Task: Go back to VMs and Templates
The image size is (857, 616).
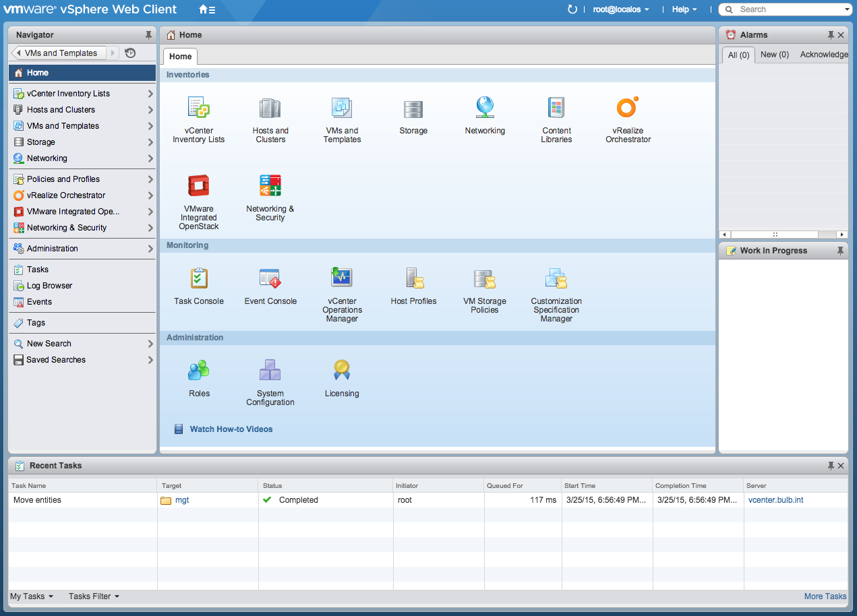Action: (59, 53)
